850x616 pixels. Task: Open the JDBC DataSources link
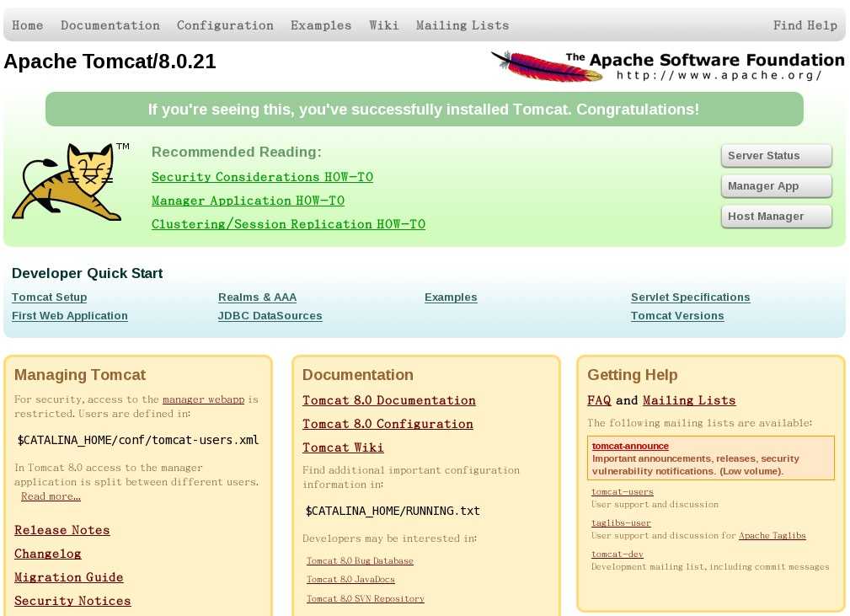270,316
